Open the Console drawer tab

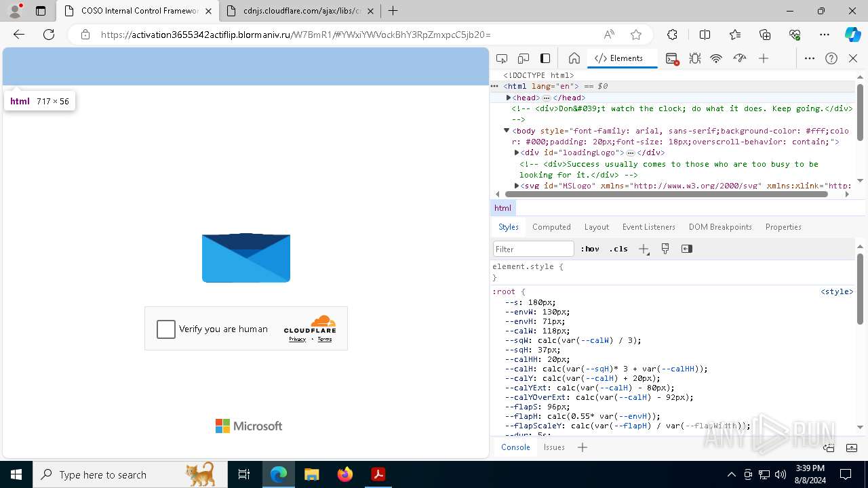coord(515,447)
